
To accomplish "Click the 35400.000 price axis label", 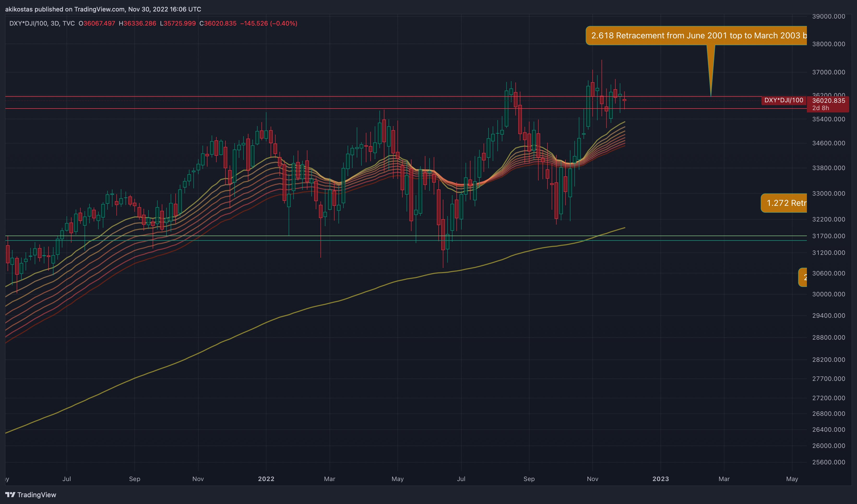I will (x=829, y=119).
